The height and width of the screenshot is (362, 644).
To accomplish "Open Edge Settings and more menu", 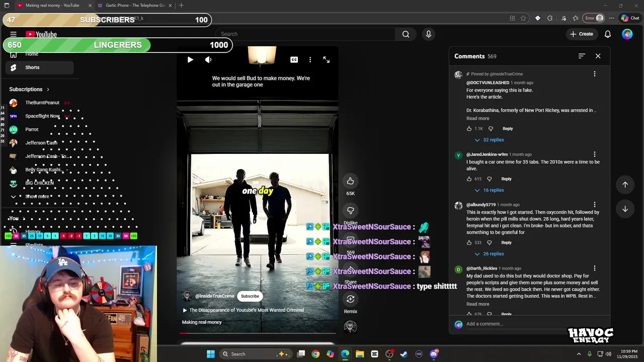I will [x=611, y=18].
